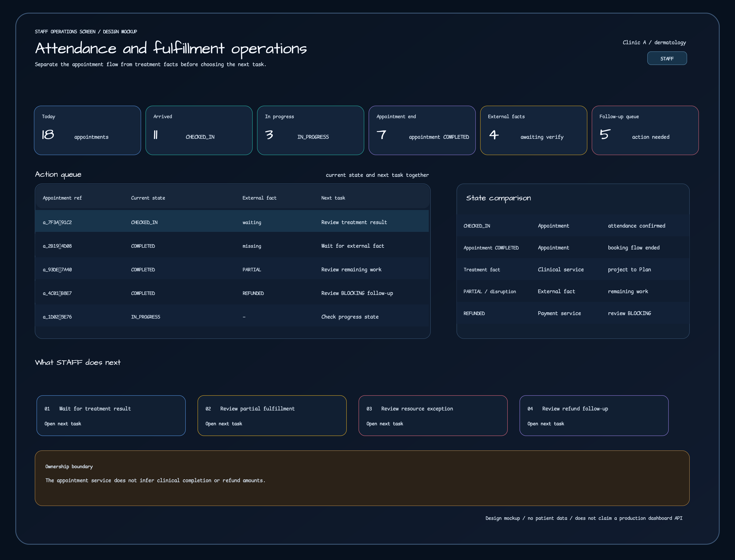Click the Action queue heading
Screen dimensions: 735x560
click(x=58, y=174)
